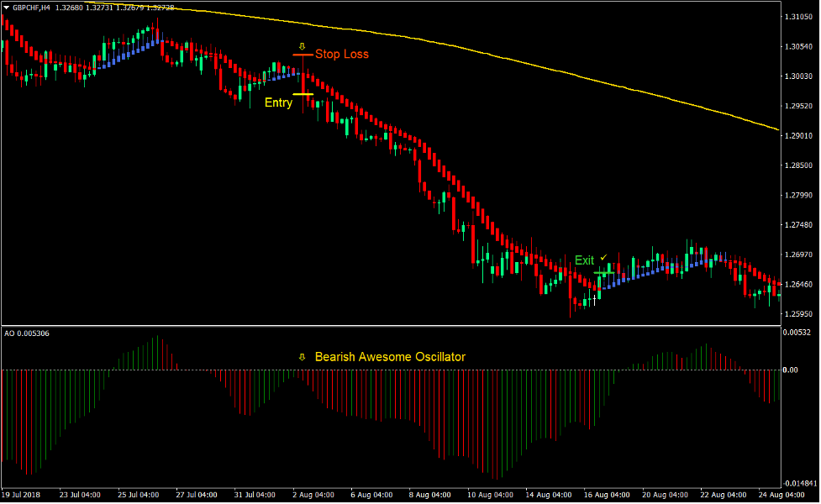Click the Stop Loss text label
This screenshot has width=821, height=504.
(341, 54)
